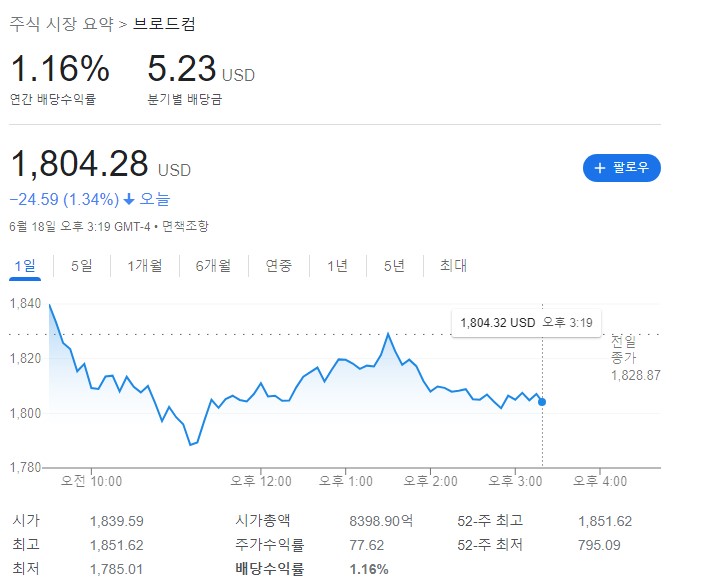Switch to the 5년 chart range tab

click(x=394, y=266)
